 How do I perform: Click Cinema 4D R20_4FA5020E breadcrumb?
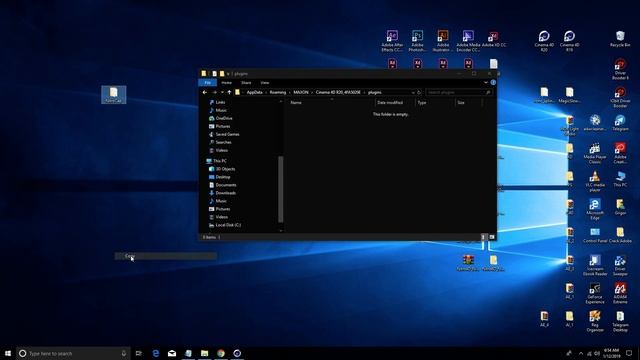[x=338, y=92]
